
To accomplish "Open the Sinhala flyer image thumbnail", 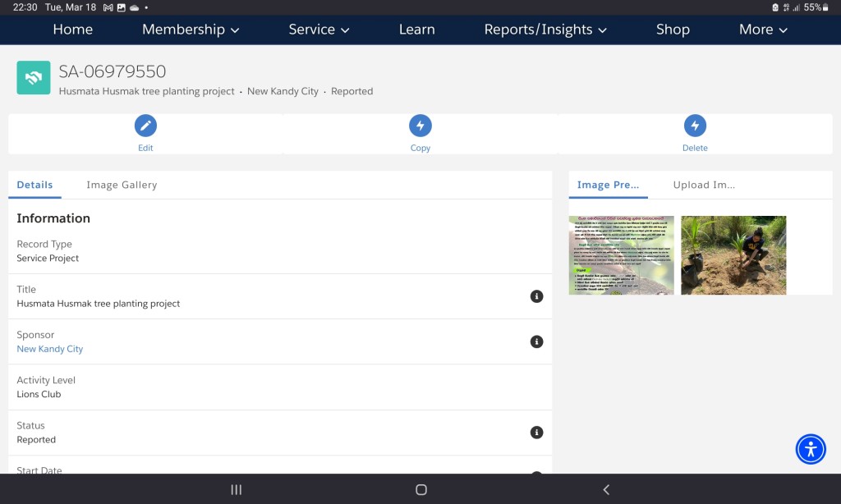I will [x=621, y=255].
